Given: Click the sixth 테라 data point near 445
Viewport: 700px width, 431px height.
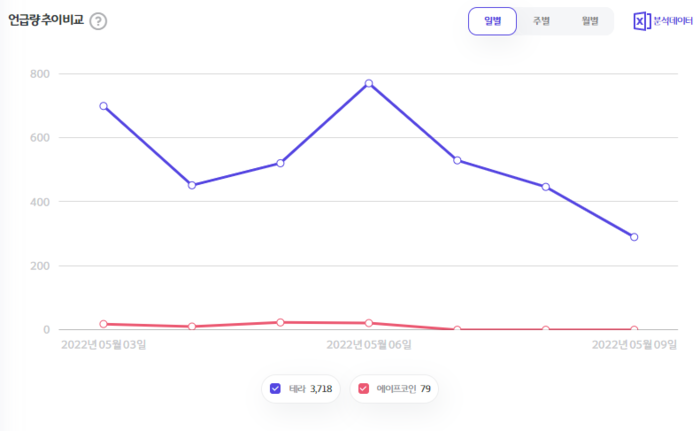Looking at the screenshot, I should pos(546,187).
